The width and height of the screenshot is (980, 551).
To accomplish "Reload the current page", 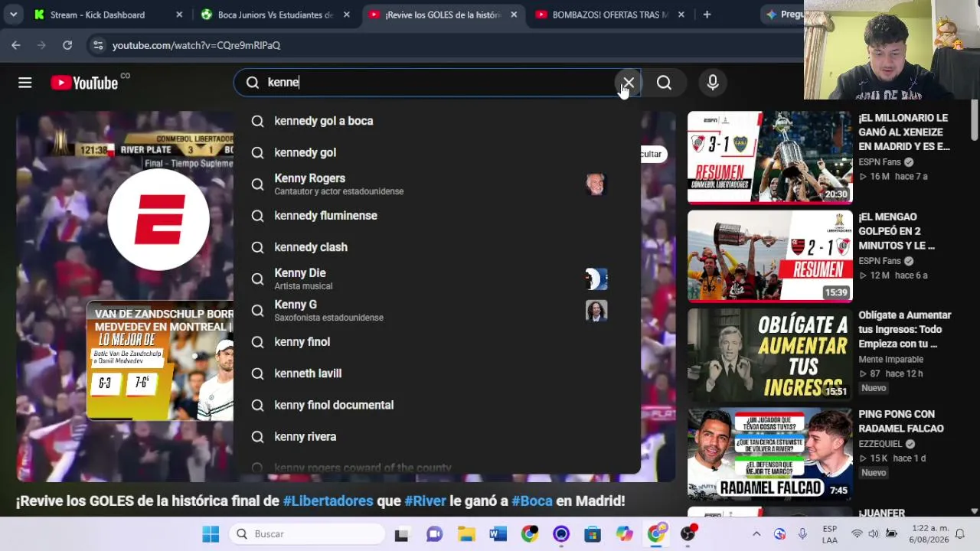I will coord(67,45).
